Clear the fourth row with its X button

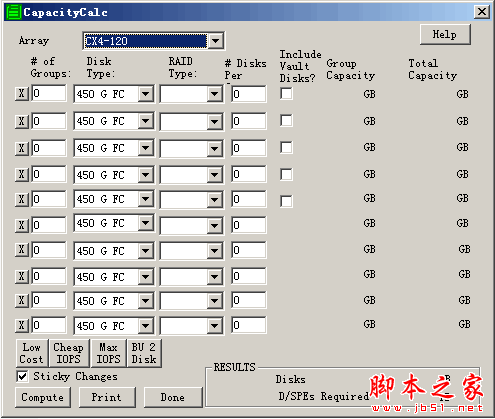(x=22, y=174)
